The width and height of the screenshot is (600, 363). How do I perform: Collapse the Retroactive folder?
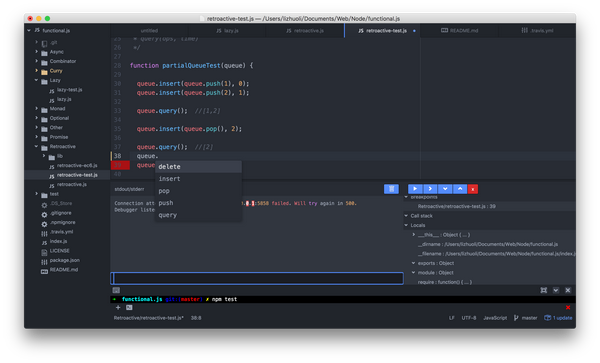(x=37, y=147)
